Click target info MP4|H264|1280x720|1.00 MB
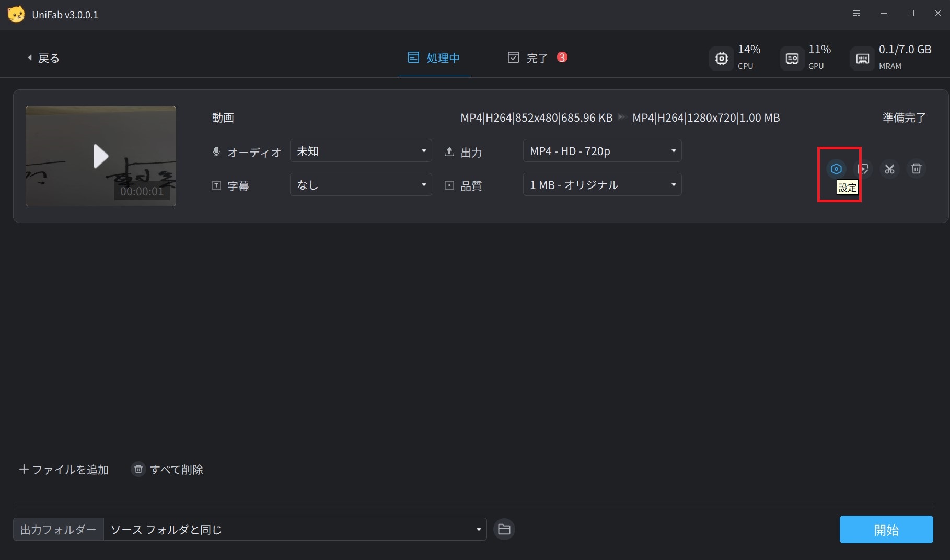 coord(706,118)
